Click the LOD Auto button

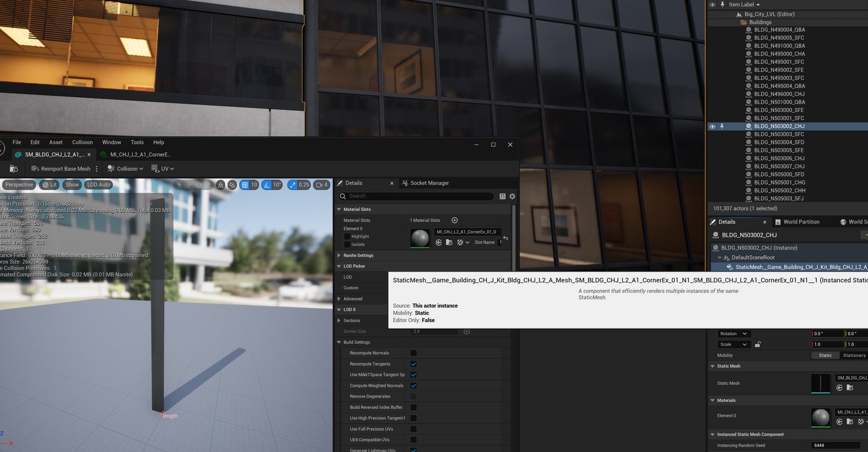tap(99, 184)
